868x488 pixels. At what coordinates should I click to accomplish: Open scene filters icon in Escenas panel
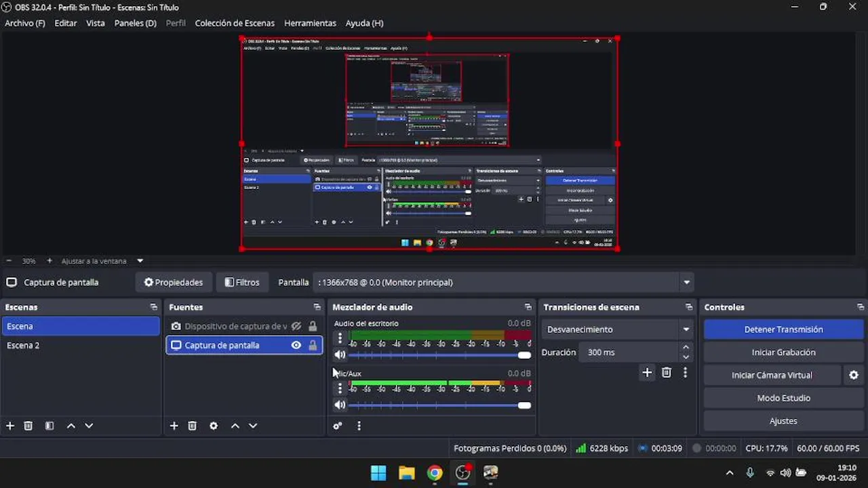click(50, 426)
